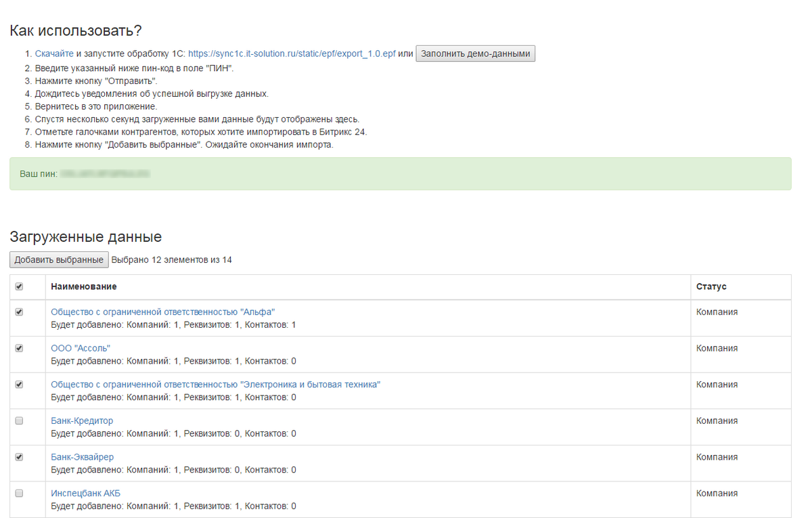Toggle the select-all checkbox in table header
This screenshot has width=812, height=518.
pyautogui.click(x=19, y=286)
